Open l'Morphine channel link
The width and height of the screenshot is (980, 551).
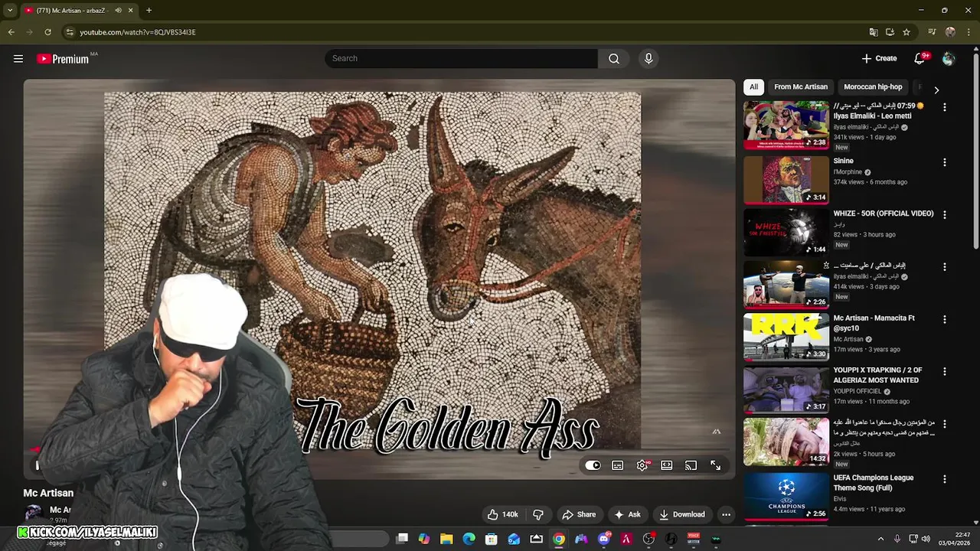tap(848, 172)
